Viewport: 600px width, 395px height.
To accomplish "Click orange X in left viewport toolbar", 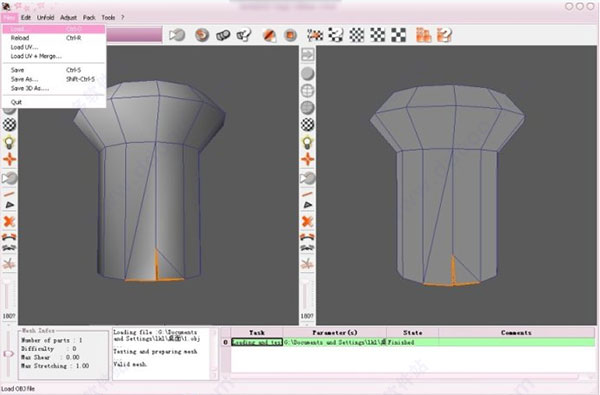I will click(x=9, y=221).
